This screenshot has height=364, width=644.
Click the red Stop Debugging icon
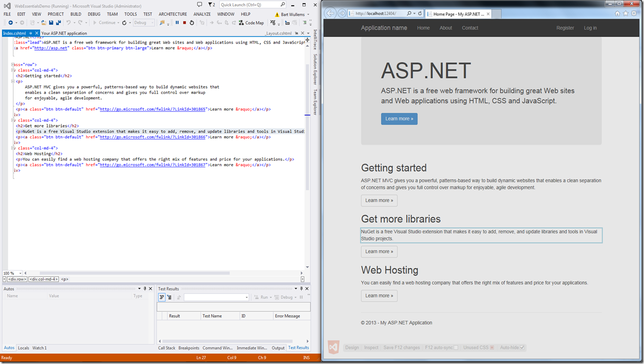click(185, 23)
